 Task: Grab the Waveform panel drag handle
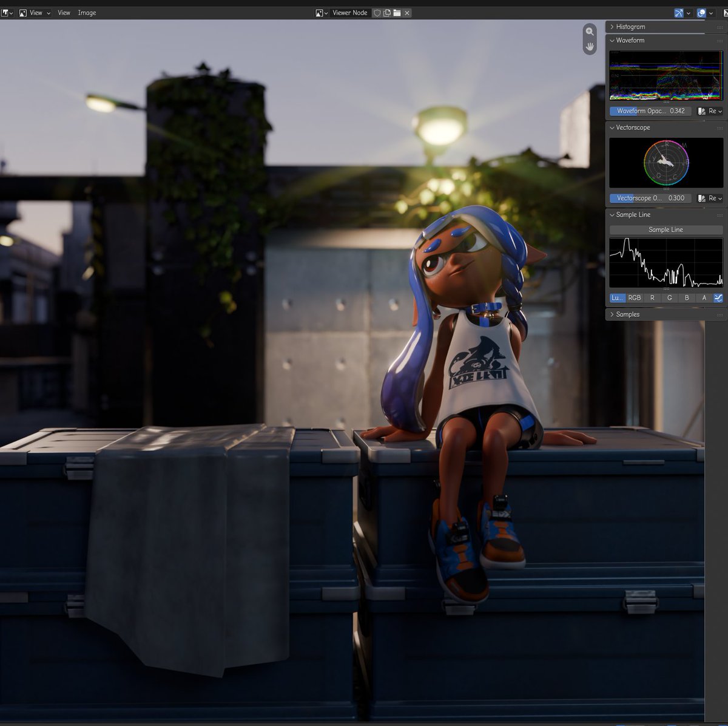click(720, 40)
